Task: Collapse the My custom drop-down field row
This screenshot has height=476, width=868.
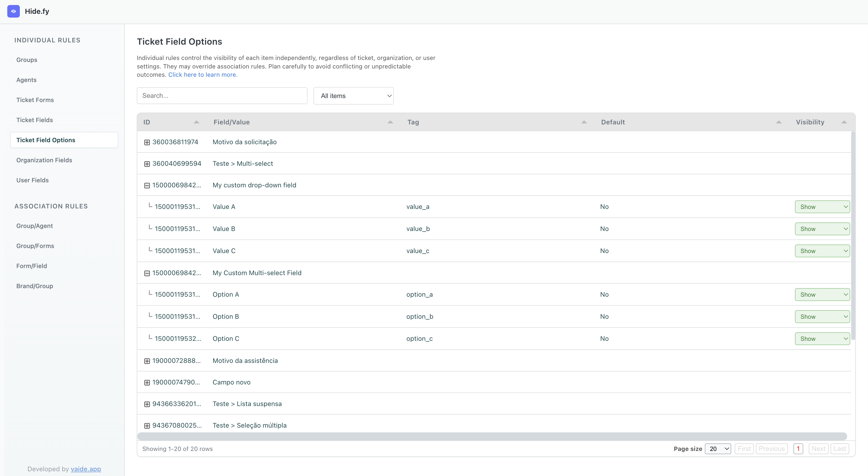Action: (x=147, y=186)
